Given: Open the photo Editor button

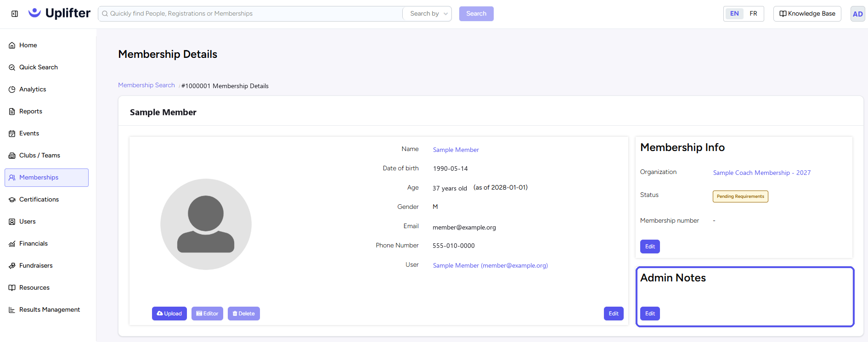Looking at the screenshot, I should (207, 314).
